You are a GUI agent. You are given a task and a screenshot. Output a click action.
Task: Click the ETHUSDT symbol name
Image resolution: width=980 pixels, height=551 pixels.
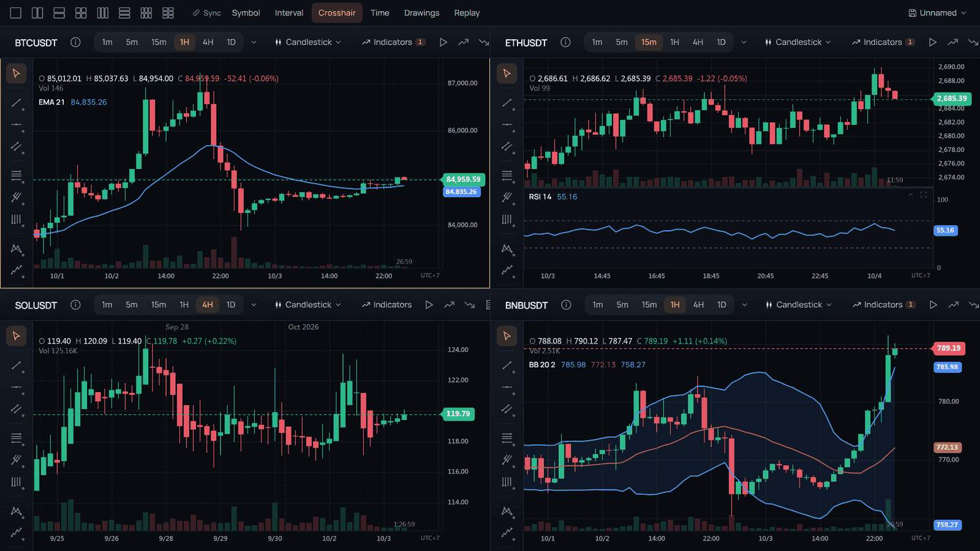pyautogui.click(x=526, y=43)
